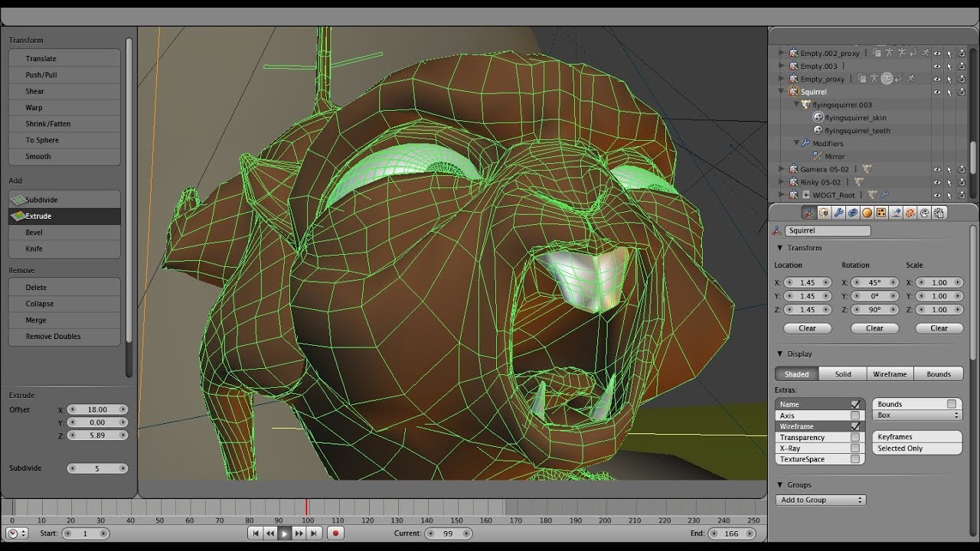Toggle visibility eye for Gamera 05-02

(x=937, y=169)
